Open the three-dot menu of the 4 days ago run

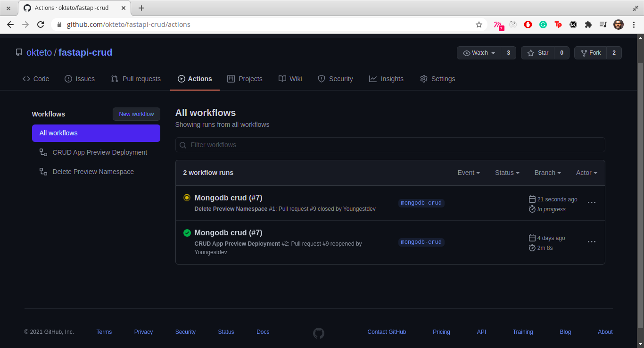592,242
